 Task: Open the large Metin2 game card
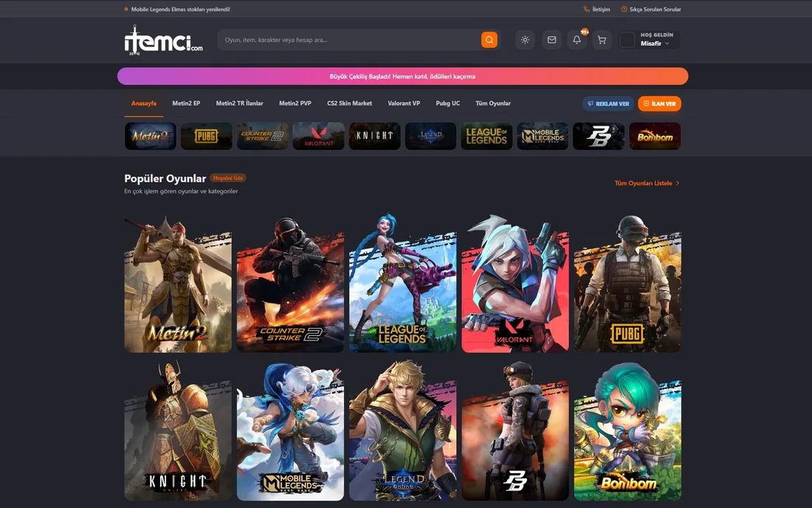(178, 284)
